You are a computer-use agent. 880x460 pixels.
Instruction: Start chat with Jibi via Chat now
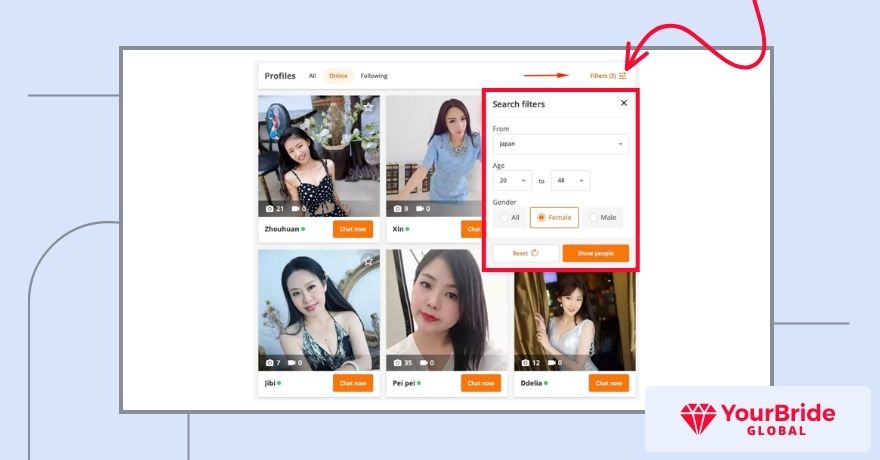(x=352, y=383)
